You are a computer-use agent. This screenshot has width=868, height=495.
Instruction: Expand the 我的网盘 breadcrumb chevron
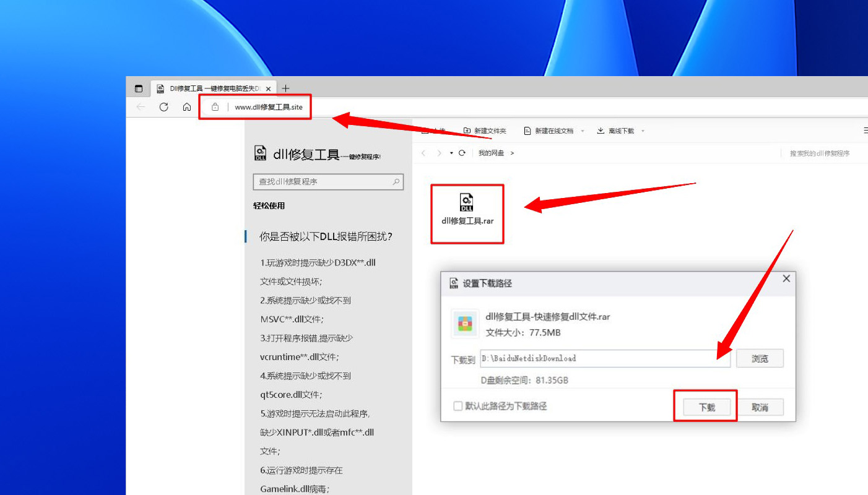(x=513, y=153)
